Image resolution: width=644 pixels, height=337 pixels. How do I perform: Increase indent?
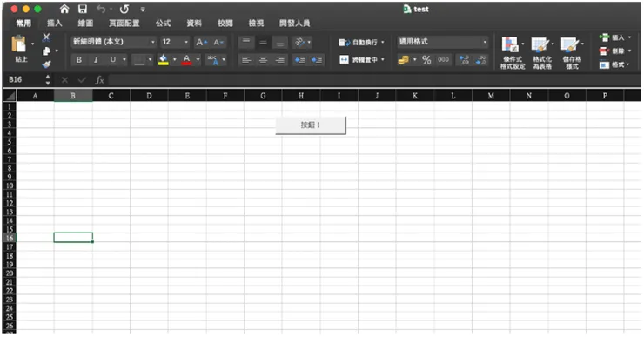tap(317, 60)
